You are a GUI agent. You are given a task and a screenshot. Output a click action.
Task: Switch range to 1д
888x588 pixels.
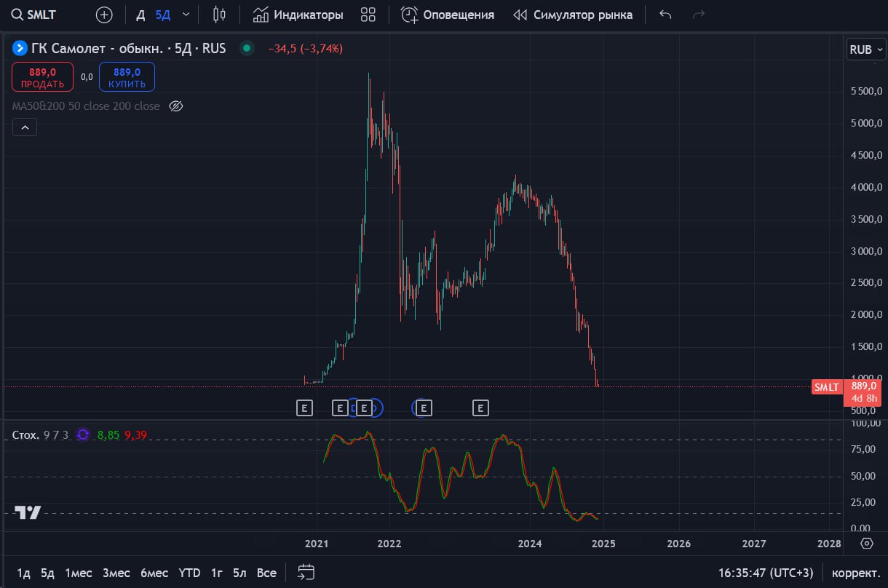[x=24, y=573]
